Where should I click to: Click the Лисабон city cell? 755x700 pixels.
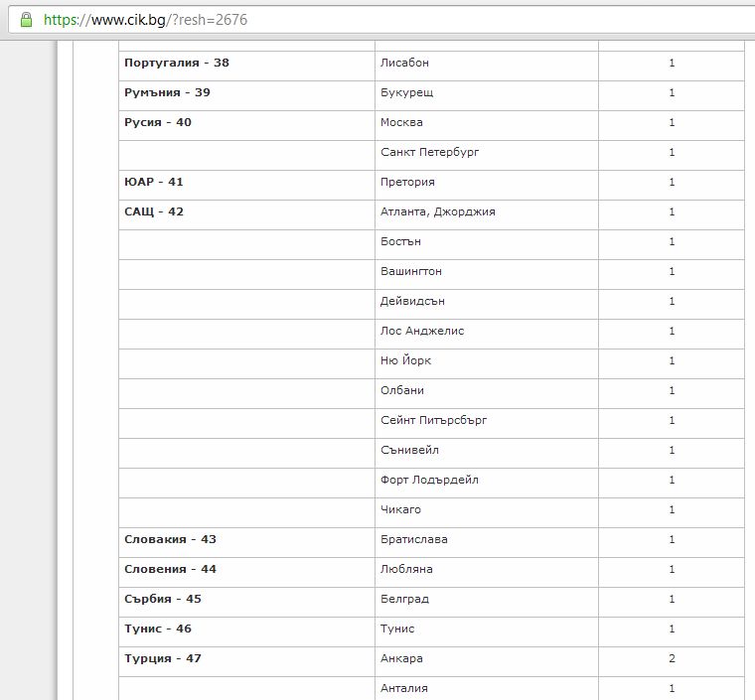(x=404, y=63)
